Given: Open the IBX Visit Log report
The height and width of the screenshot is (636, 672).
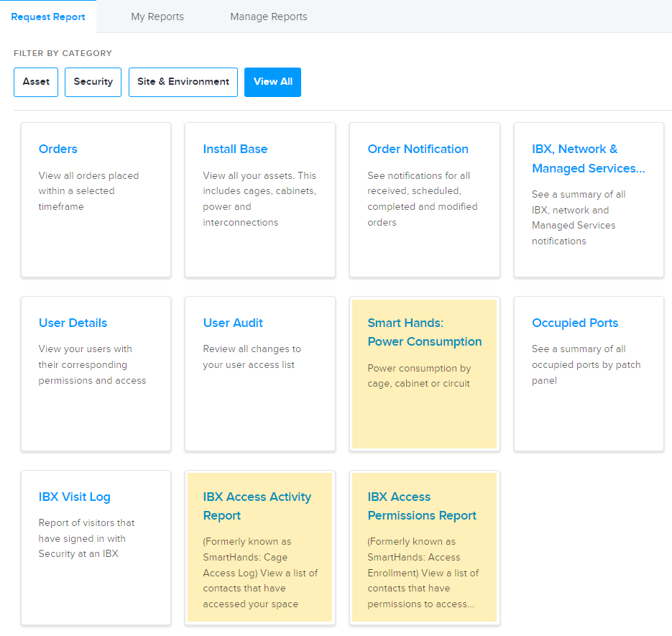Looking at the screenshot, I should (x=75, y=497).
